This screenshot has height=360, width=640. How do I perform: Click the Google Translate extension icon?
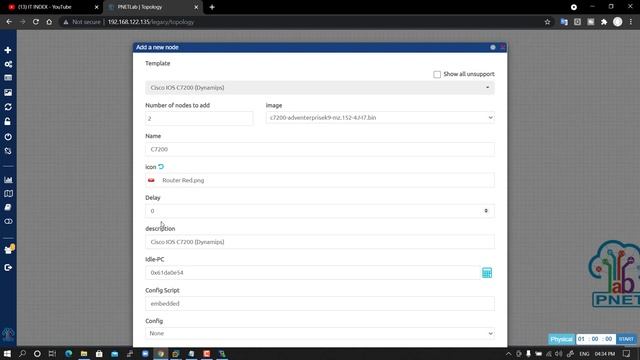[564, 22]
